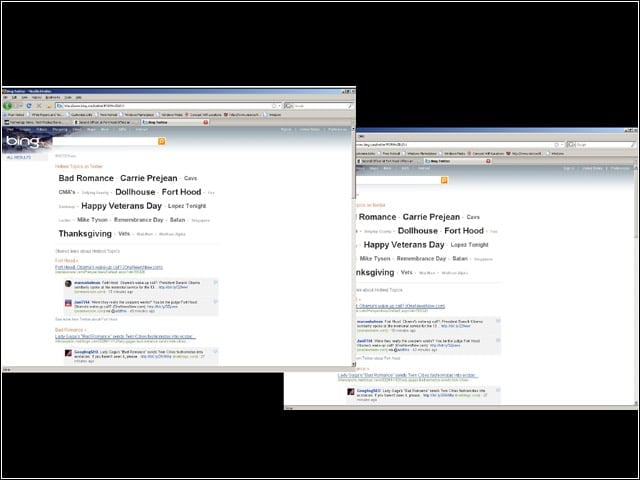
Task: Open Cavs topic in left window
Action: pyautogui.click(x=190, y=178)
